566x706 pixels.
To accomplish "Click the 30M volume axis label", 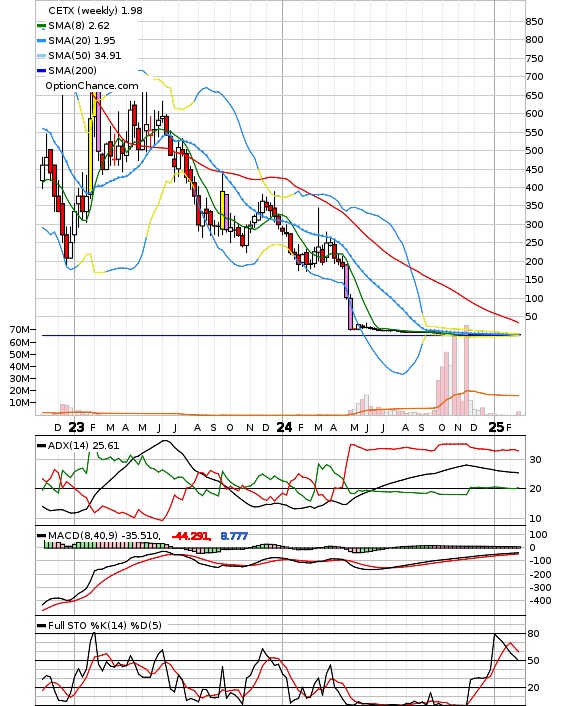I will (20, 379).
